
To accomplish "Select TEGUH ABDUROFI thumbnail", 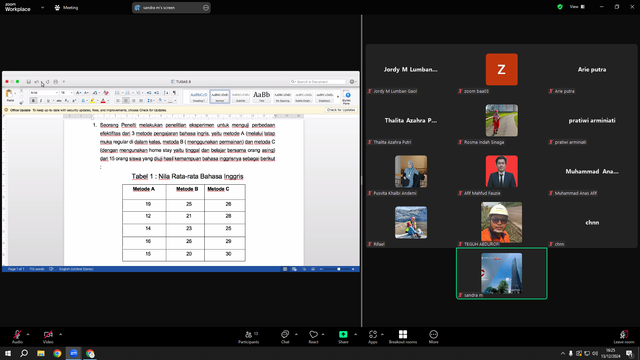I will click(x=502, y=222).
